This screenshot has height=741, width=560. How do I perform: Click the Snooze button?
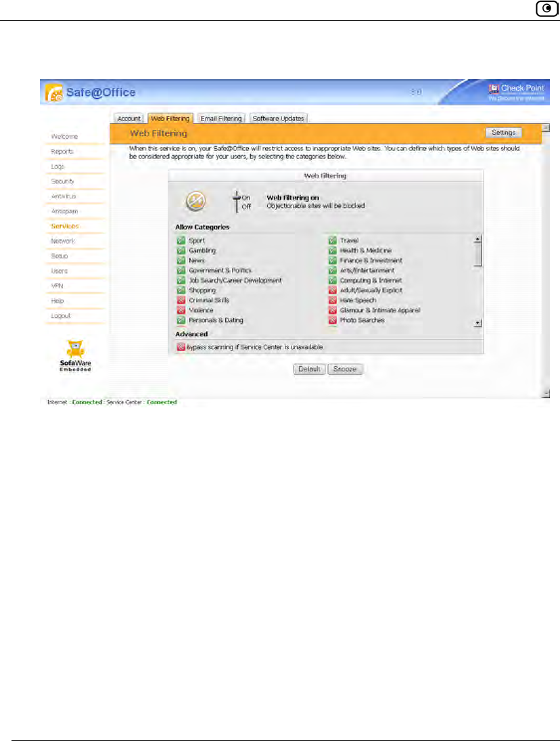[x=345, y=369]
